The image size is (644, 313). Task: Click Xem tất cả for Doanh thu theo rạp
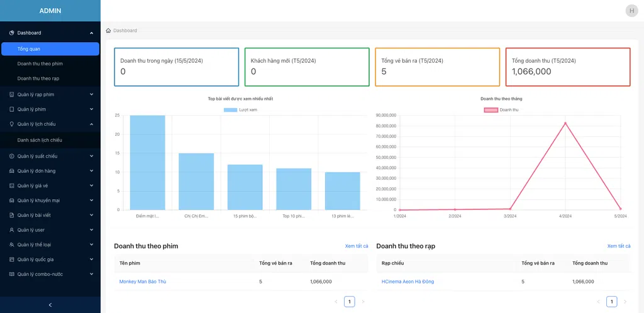(619, 246)
